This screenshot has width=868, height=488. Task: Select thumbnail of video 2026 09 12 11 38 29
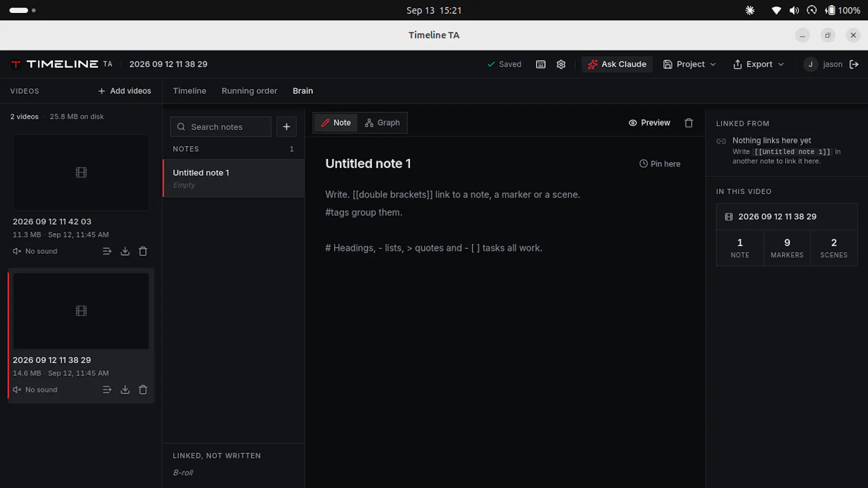(x=81, y=311)
